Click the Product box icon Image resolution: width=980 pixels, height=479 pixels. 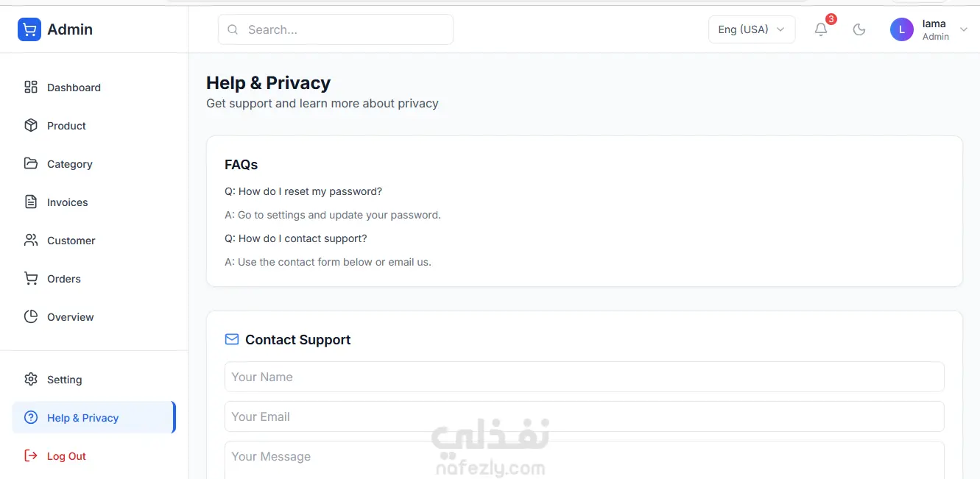[x=31, y=126]
